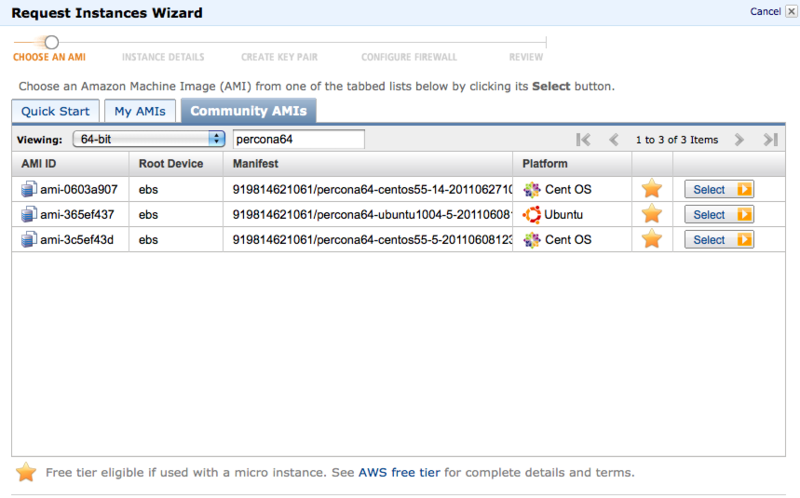Click the CentOS logo in ami-0603a907 row

point(532,190)
